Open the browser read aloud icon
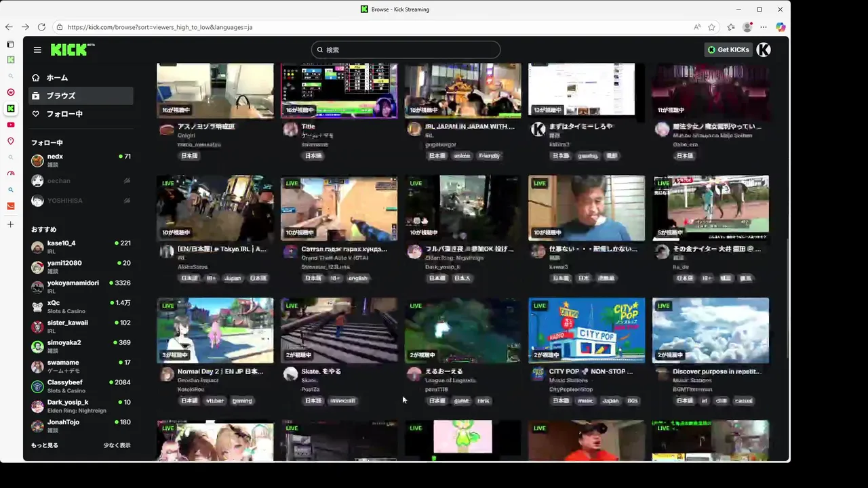 pyautogui.click(x=697, y=27)
